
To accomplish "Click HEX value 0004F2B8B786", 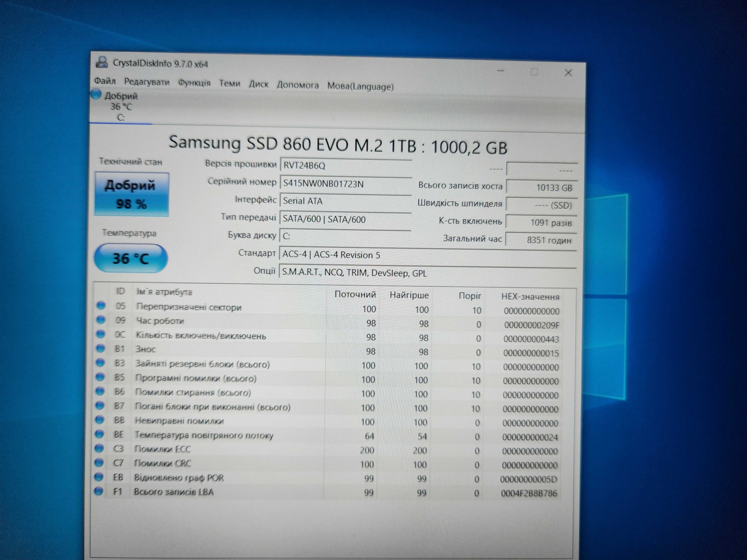I will (529, 494).
